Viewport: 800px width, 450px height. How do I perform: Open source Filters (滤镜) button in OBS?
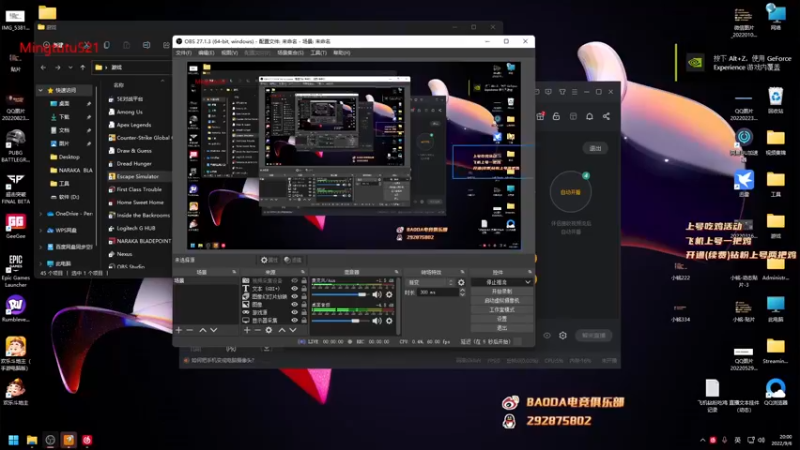293,260
